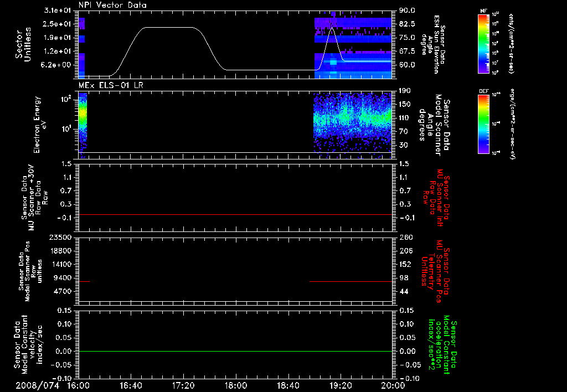Click the 1.2e+01 sector tick label
567x392 pixels.
(x=58, y=51)
